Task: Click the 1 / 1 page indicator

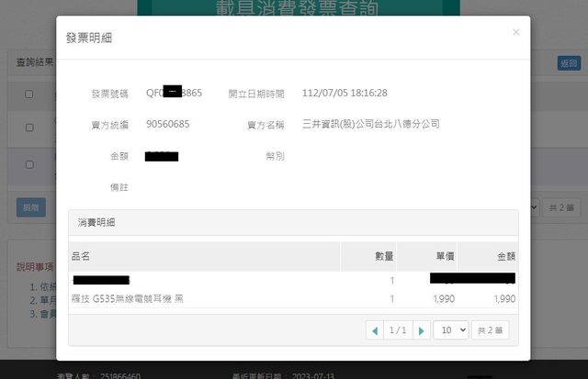Action: point(398,330)
